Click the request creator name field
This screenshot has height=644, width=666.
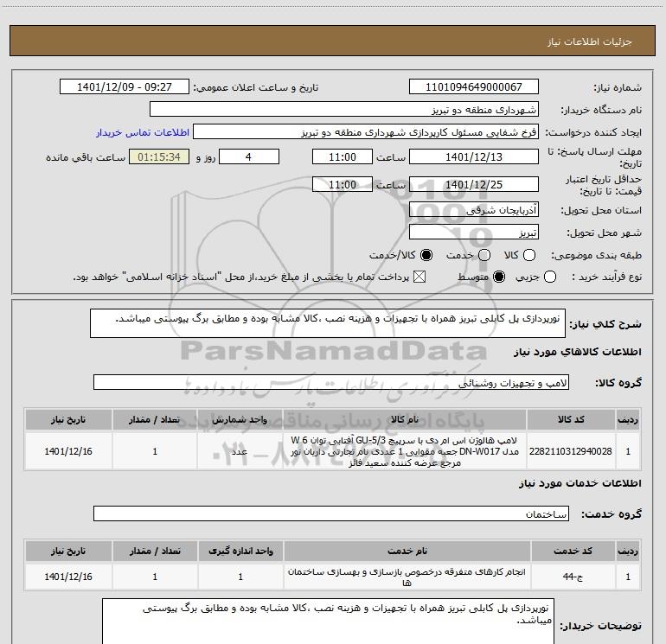pyautogui.click(x=366, y=131)
